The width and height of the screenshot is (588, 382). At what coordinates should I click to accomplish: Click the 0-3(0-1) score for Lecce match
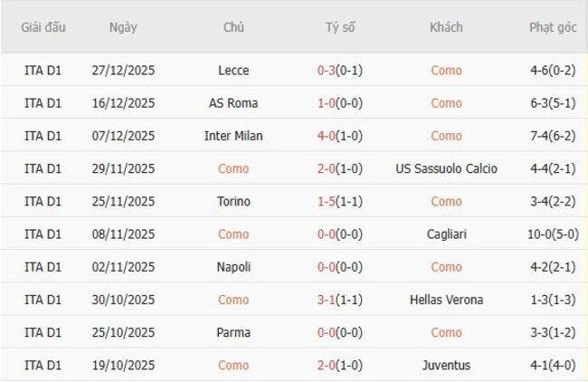tap(340, 71)
